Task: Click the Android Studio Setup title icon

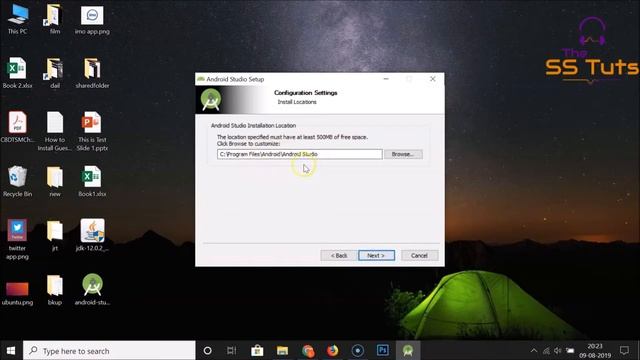Action: [x=200, y=79]
